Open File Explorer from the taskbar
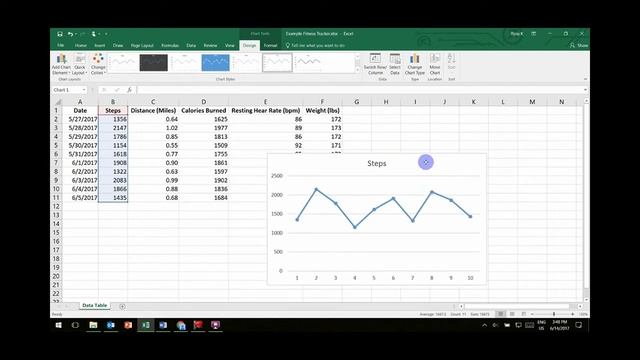 coord(93,325)
